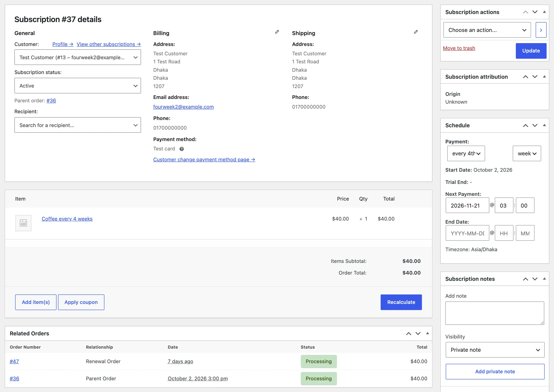Viewport: 554px width, 392px height.
Task: Open Choose an action dropdown
Action: [x=487, y=30]
